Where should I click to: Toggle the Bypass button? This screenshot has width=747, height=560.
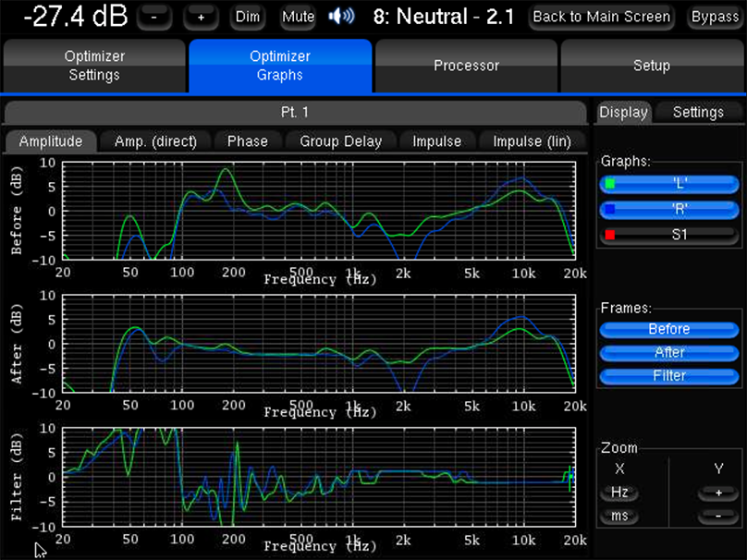[x=715, y=18]
